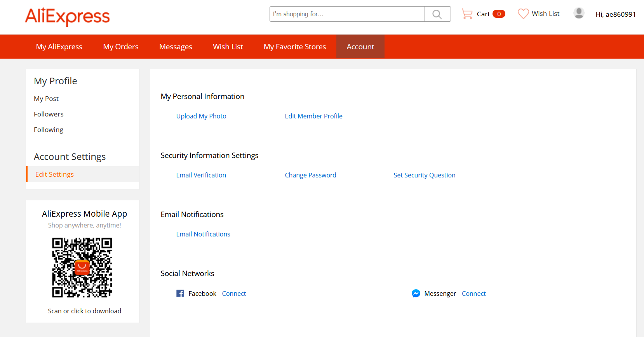Viewport: 644px width, 337px height.
Task: Click the "My Profile" sidebar heading
Action: coord(56,81)
